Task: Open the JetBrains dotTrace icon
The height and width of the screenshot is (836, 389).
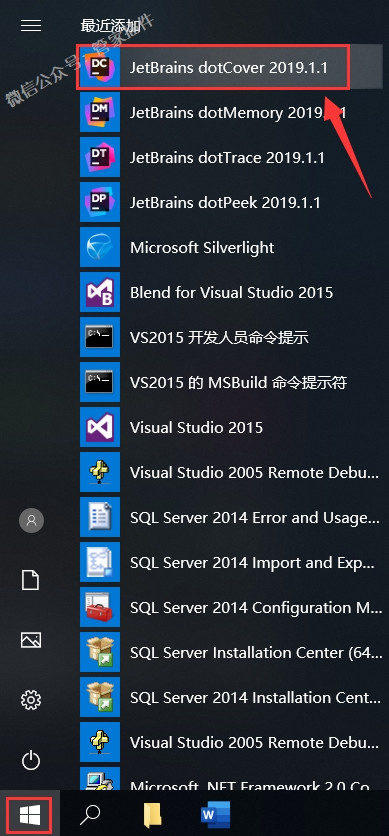Action: [x=100, y=157]
